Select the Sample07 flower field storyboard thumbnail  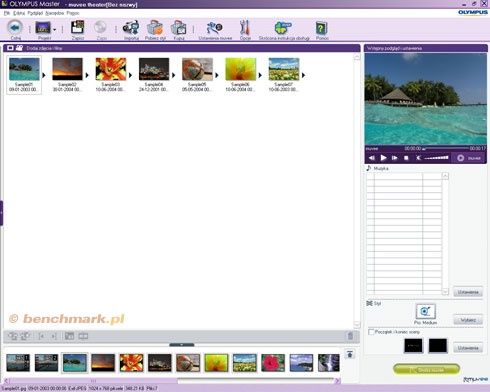[x=284, y=69]
